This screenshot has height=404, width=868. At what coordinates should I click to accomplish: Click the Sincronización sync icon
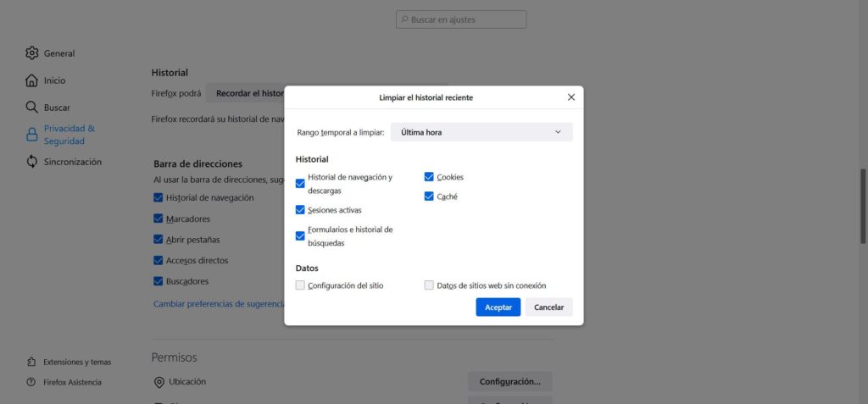(31, 162)
